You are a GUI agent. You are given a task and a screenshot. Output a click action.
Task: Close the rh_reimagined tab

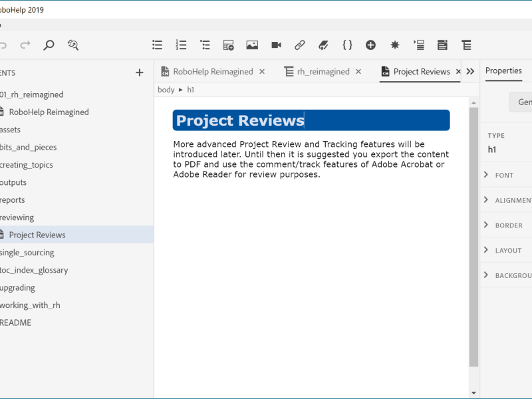(x=358, y=72)
